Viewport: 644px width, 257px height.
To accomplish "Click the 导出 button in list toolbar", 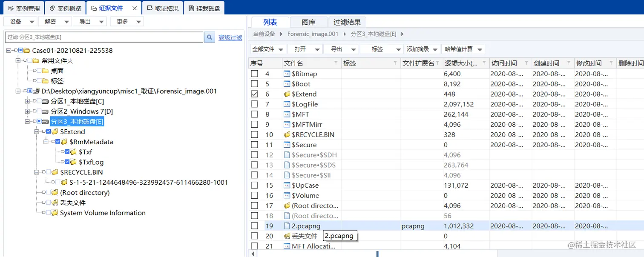I will [341, 49].
